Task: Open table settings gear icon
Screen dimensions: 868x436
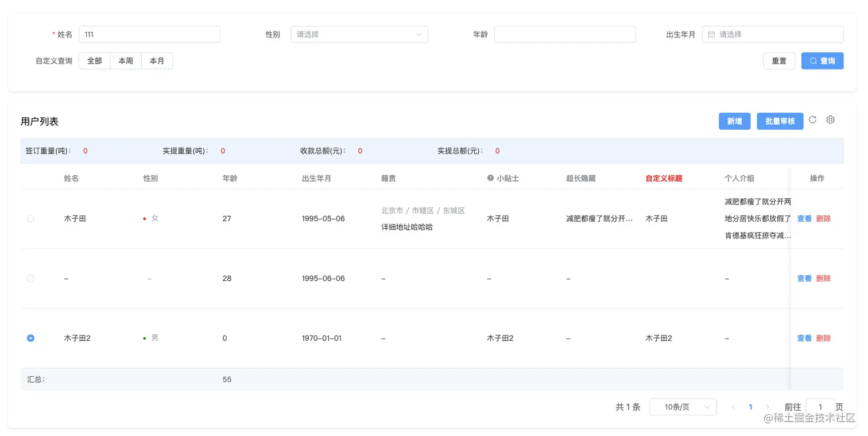Action: click(830, 119)
